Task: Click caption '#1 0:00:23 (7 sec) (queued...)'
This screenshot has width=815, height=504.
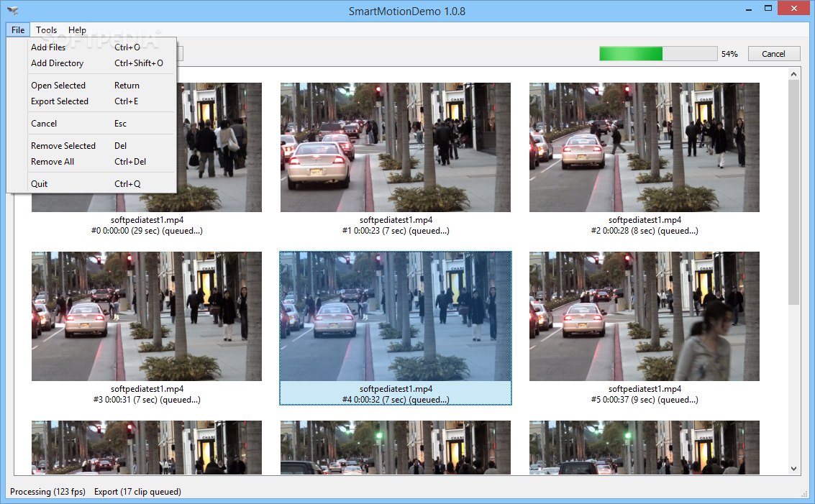Action: 396,231
